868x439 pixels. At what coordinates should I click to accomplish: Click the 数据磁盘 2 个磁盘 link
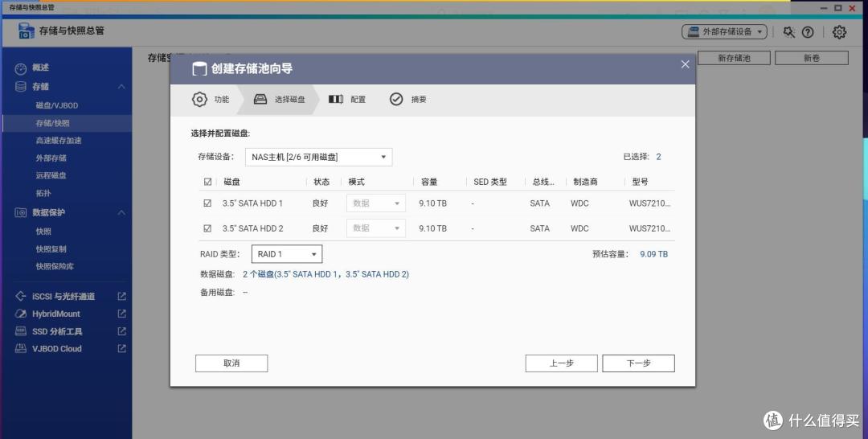click(325, 274)
